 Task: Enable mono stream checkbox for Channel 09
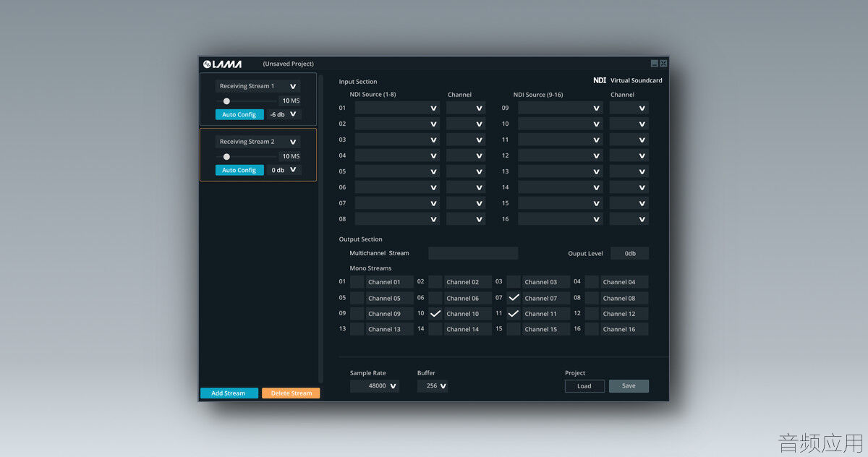point(357,314)
